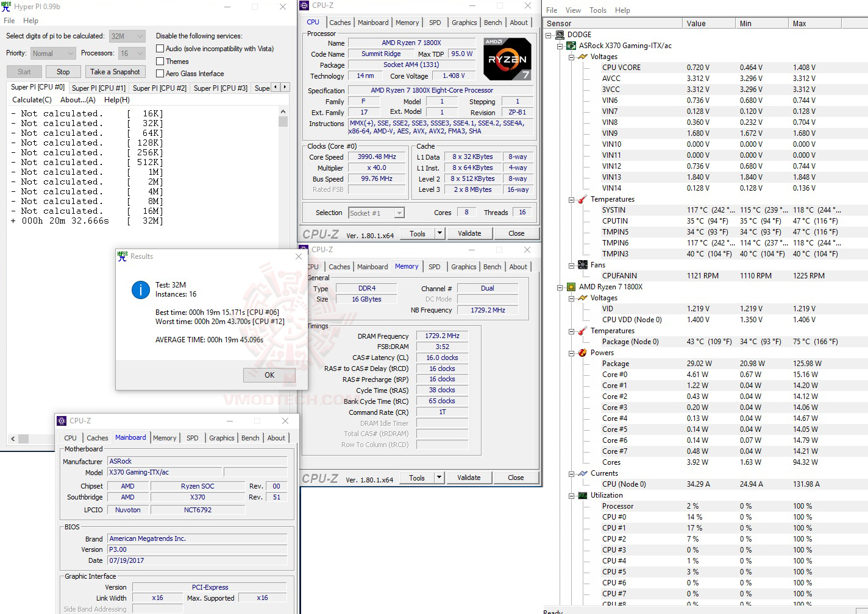The width and height of the screenshot is (868, 614).
Task: Click the Tools button in the top CPU-Z window
Action: tap(418, 233)
